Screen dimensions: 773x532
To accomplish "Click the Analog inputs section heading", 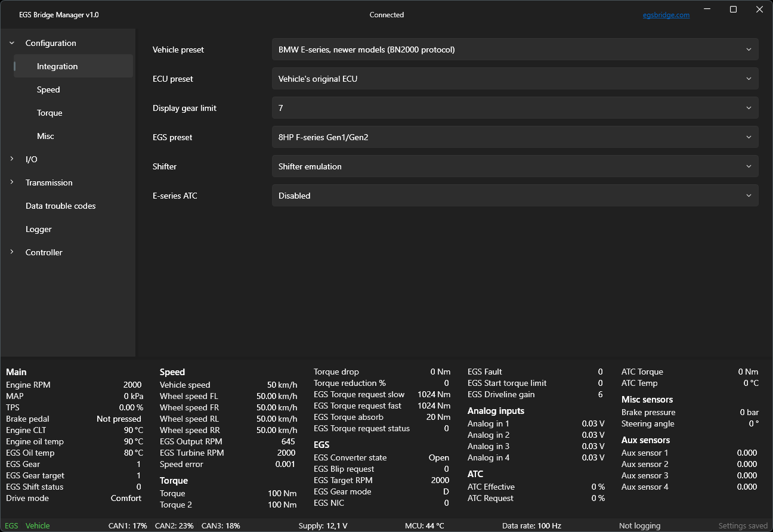I will [x=496, y=410].
